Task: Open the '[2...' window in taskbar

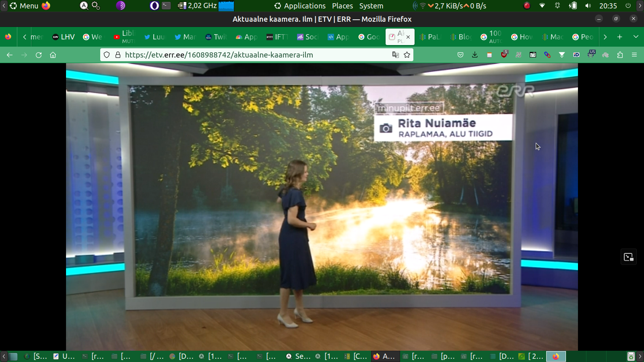Action: [531, 356]
